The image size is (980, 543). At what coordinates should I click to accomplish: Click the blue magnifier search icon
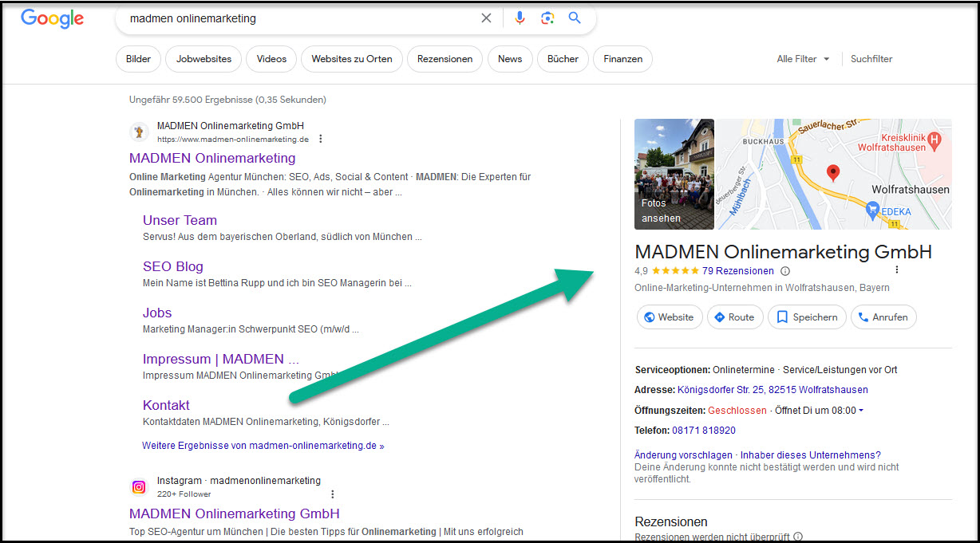(575, 18)
